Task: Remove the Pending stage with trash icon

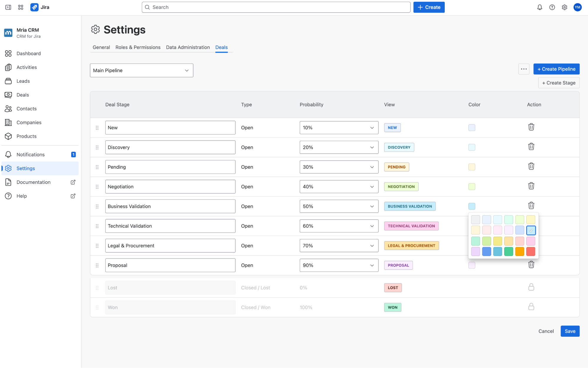Action: click(531, 166)
